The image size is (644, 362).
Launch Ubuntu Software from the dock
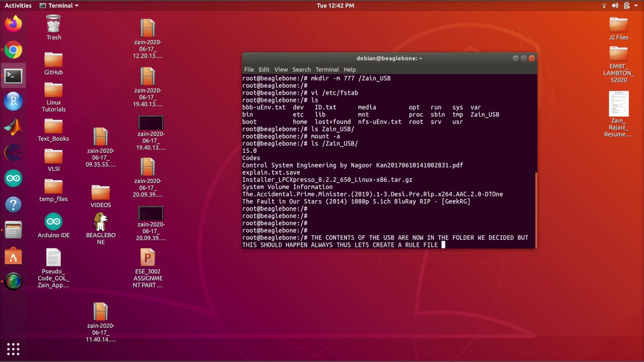click(x=14, y=256)
